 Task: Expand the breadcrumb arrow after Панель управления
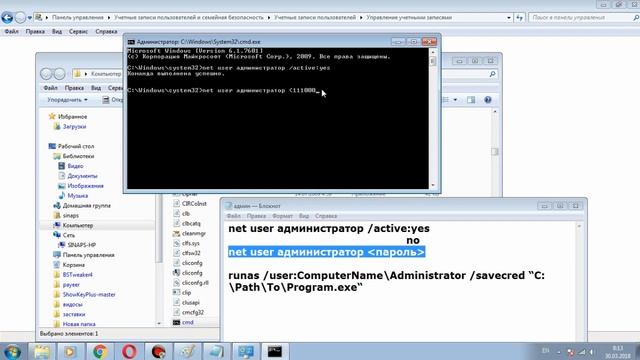[109, 18]
